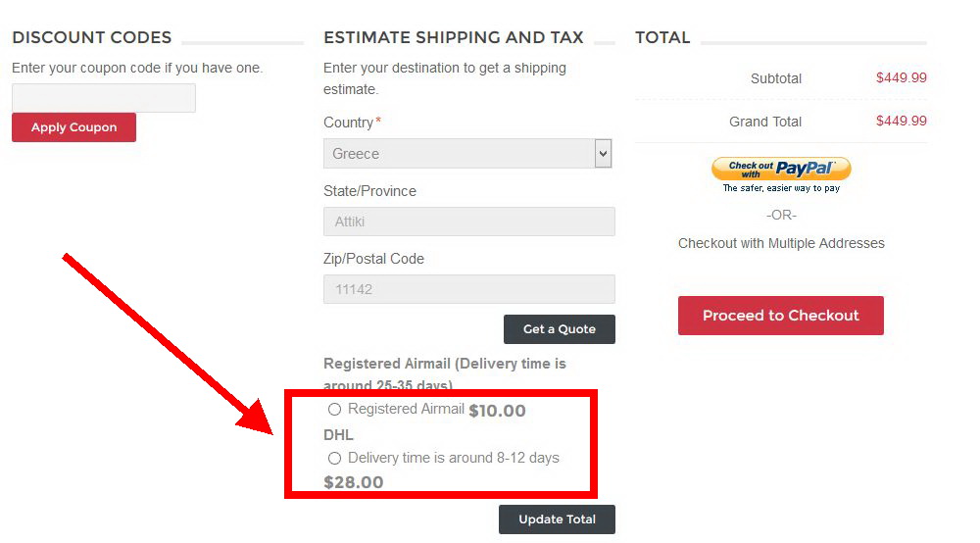This screenshot has width=980, height=543.
Task: Click the Estimate Shipping and Tax heading
Action: pos(453,38)
